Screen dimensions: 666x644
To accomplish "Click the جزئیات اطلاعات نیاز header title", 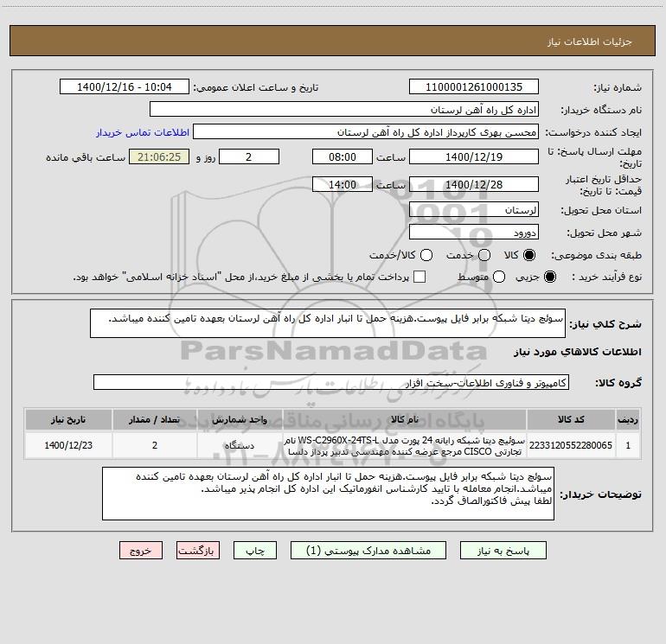I will tap(590, 41).
